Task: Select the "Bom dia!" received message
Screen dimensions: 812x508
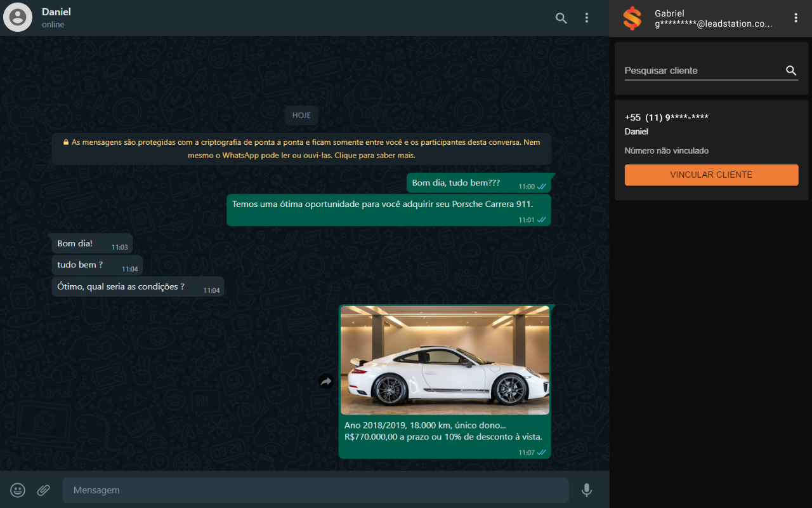Action: (92, 244)
